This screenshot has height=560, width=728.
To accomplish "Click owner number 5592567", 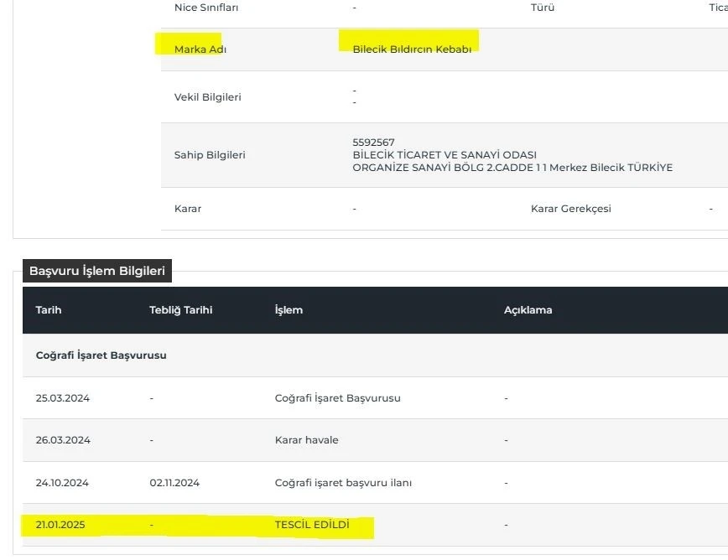I will (374, 143).
